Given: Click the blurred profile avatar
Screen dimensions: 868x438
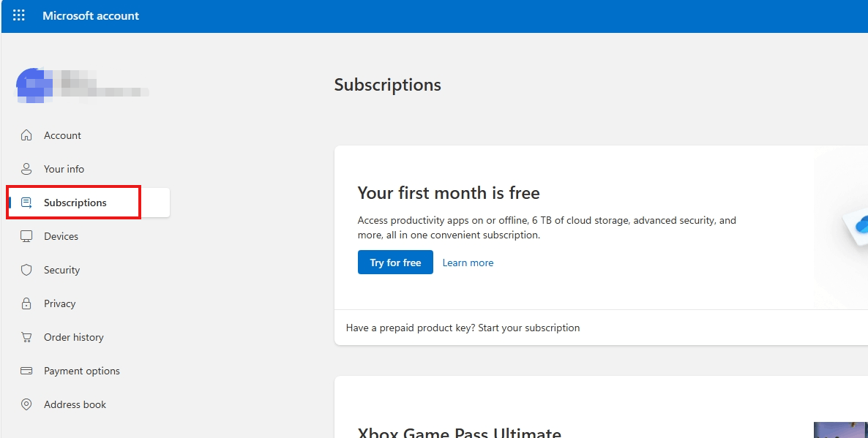Looking at the screenshot, I should [34, 85].
